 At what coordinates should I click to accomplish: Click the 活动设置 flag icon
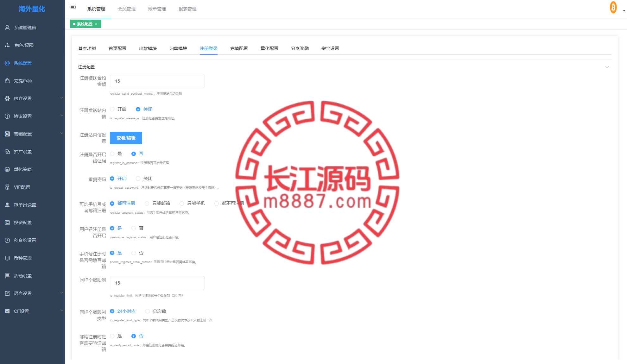pos(7,276)
